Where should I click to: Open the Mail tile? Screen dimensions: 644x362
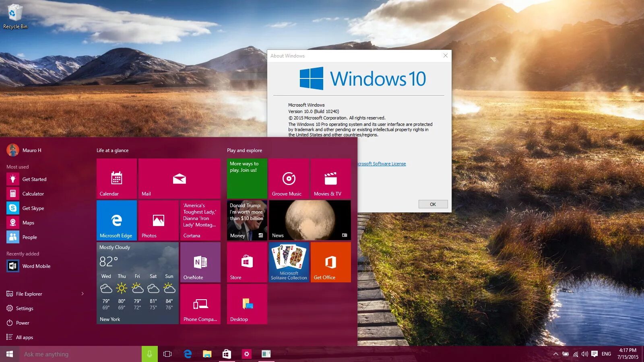[x=179, y=178]
